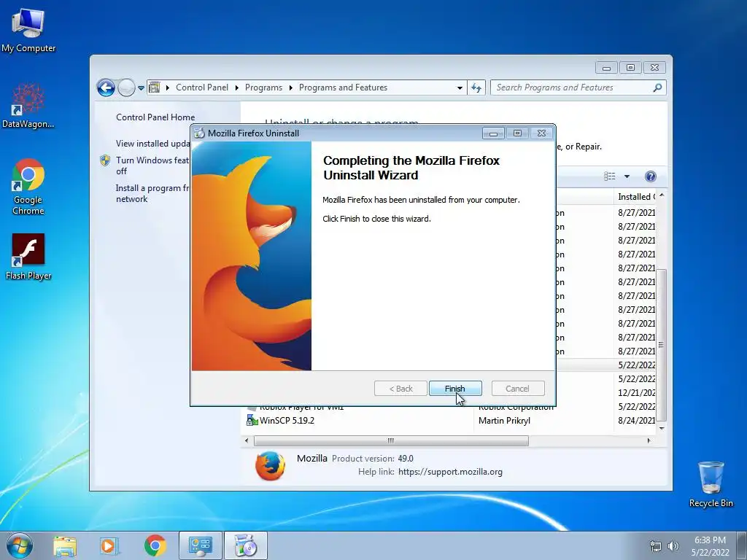Open Chrome from the taskbar
Viewport: 747px width, 560px height.
click(x=155, y=546)
